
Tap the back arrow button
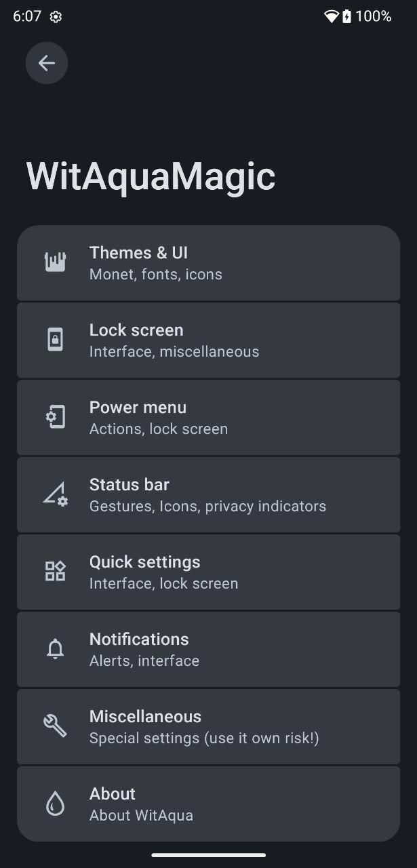[x=47, y=63]
